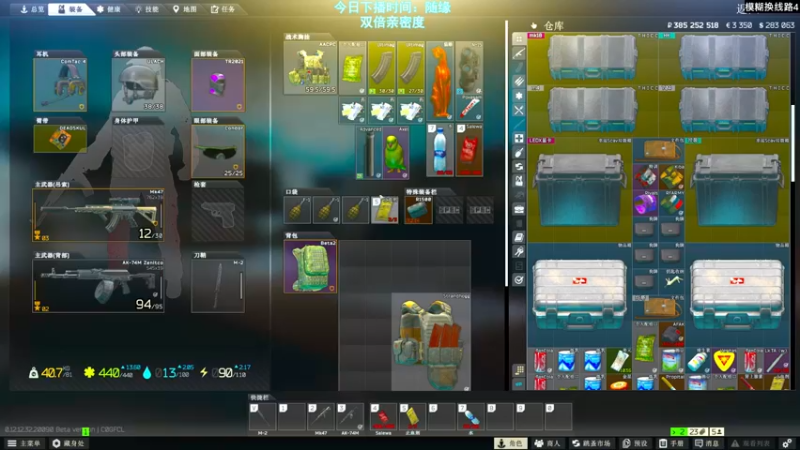Open the 预设 presets screen
The image size is (800, 450).
[x=635, y=443]
